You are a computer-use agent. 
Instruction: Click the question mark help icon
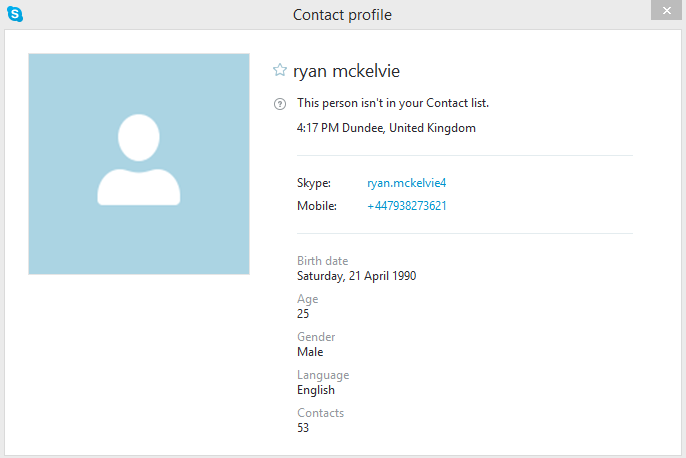click(x=280, y=104)
